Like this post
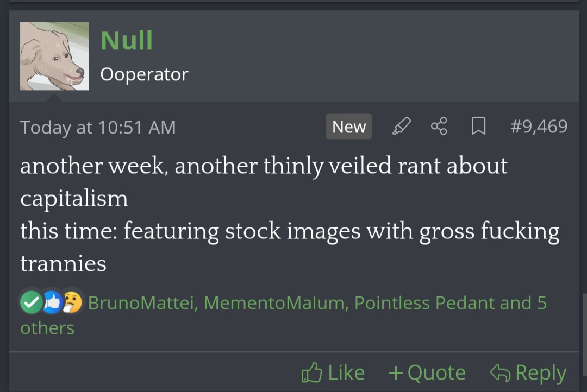 [333, 372]
